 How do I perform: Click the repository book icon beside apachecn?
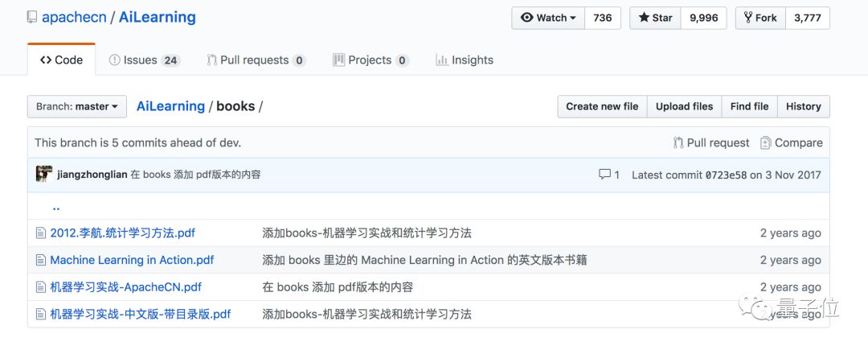[x=31, y=17]
